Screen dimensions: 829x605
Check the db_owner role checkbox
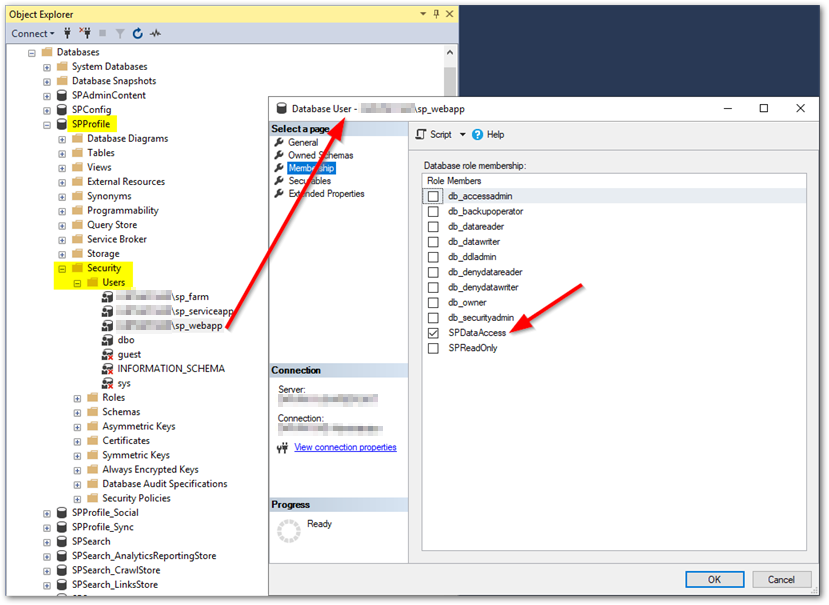tap(434, 302)
